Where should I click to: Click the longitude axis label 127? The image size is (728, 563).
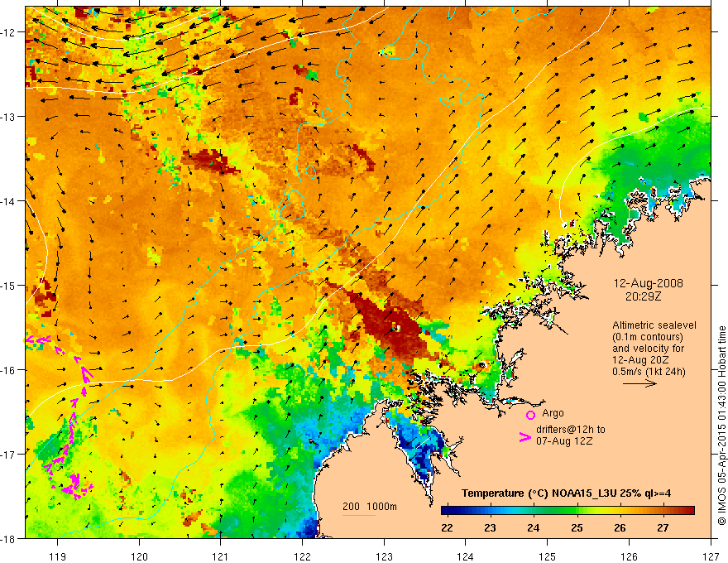[x=711, y=557]
